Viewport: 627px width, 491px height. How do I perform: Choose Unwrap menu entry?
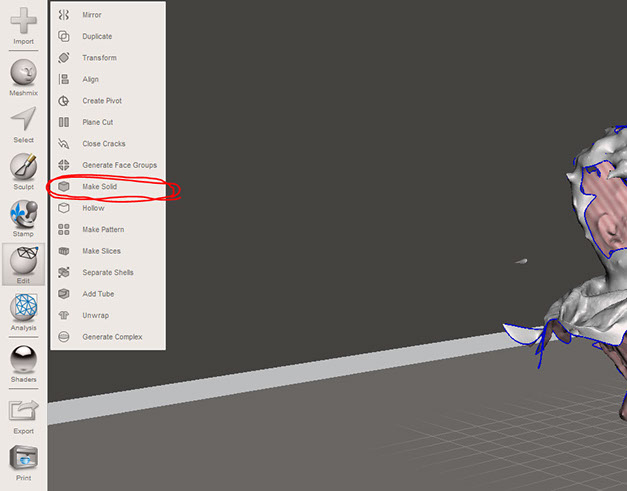tap(108, 315)
